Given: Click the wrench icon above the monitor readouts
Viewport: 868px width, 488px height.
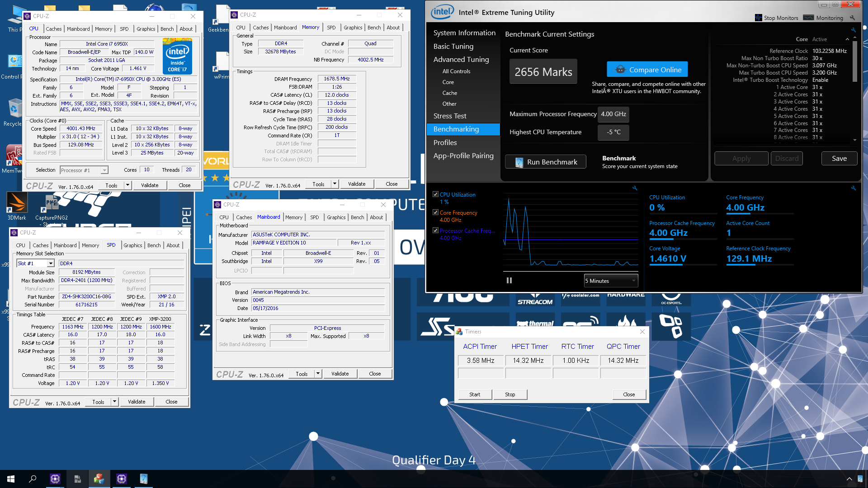Looking at the screenshot, I should click(x=854, y=188).
